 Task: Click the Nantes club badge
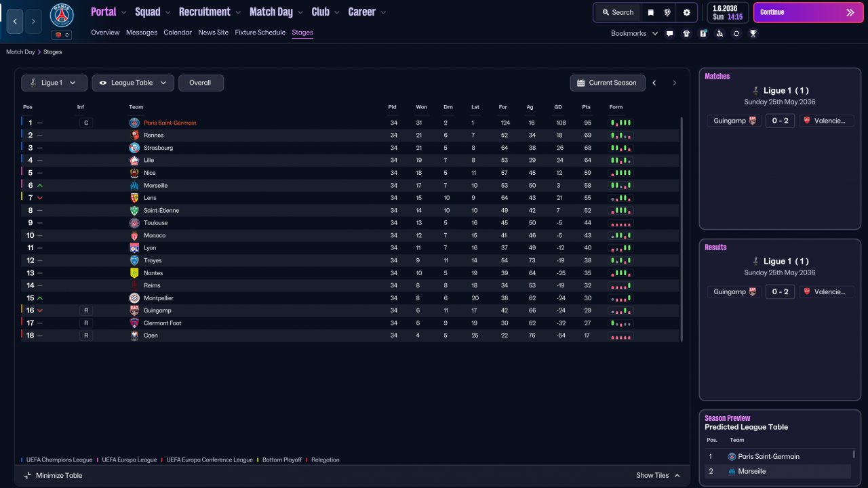[134, 273]
